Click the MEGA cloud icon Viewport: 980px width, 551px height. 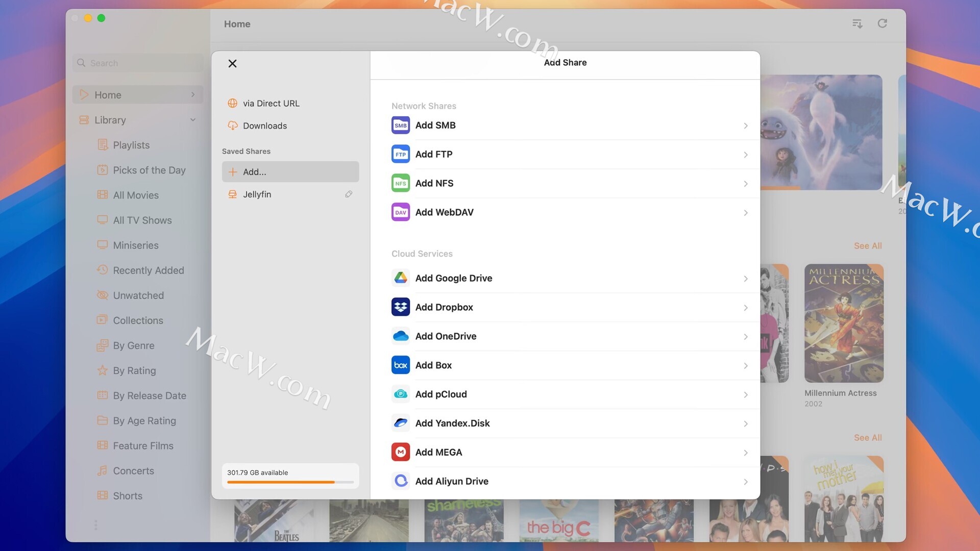point(400,452)
